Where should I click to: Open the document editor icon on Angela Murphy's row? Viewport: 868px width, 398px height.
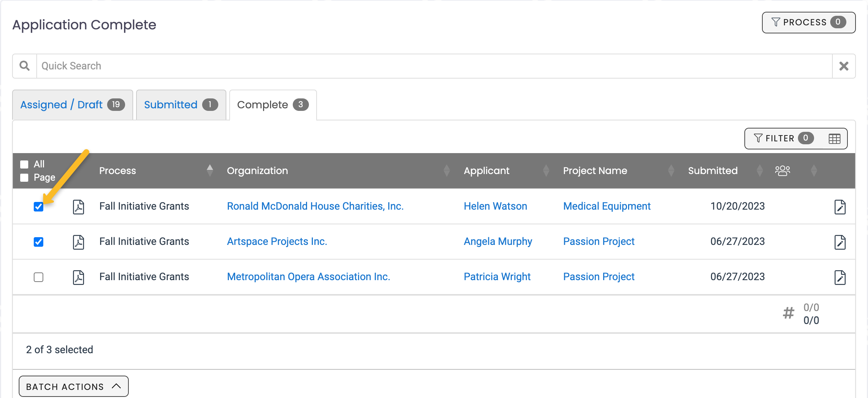click(840, 242)
